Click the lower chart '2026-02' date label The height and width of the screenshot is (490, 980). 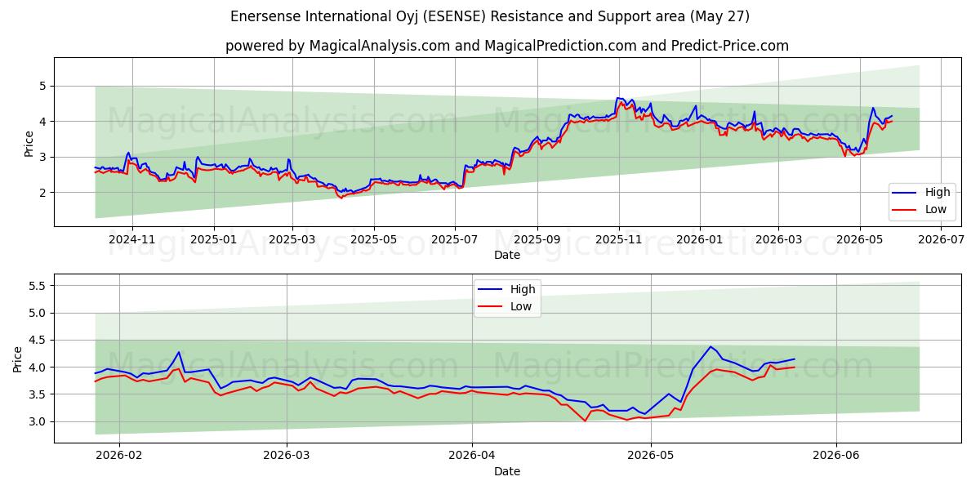119,457
